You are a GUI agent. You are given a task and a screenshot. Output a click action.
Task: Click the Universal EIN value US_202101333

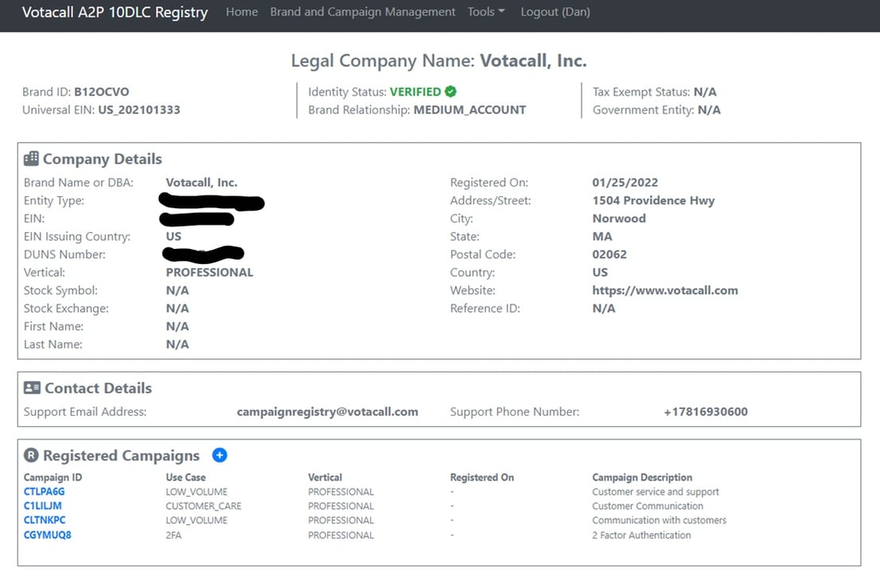coord(139,110)
